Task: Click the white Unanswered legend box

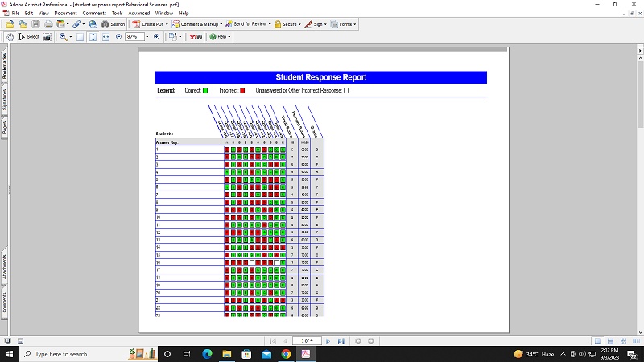Action: click(x=346, y=91)
